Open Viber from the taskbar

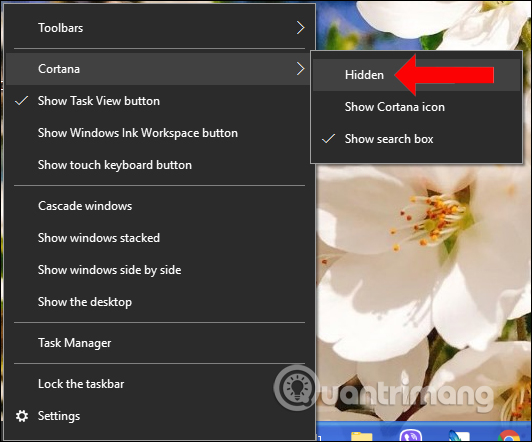[x=411, y=435]
